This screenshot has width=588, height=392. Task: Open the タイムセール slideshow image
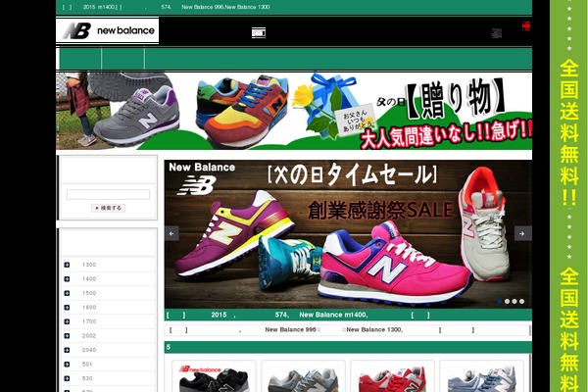348,234
